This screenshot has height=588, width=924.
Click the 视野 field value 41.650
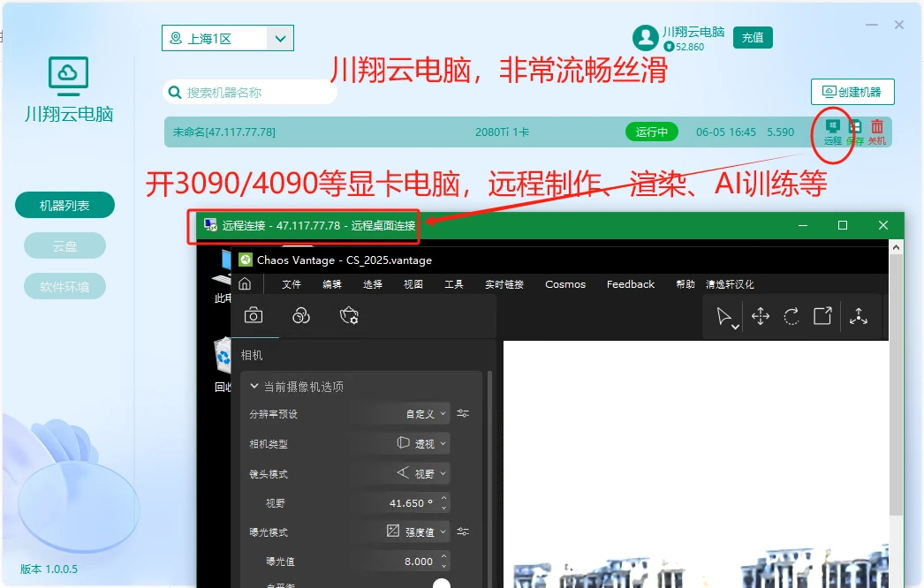[x=411, y=503]
